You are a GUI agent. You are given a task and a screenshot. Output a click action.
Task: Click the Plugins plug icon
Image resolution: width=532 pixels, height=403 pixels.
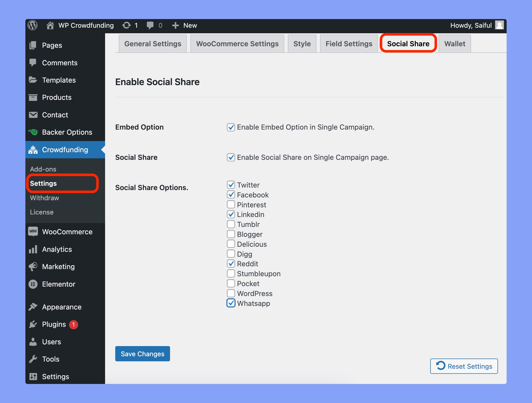click(x=33, y=324)
